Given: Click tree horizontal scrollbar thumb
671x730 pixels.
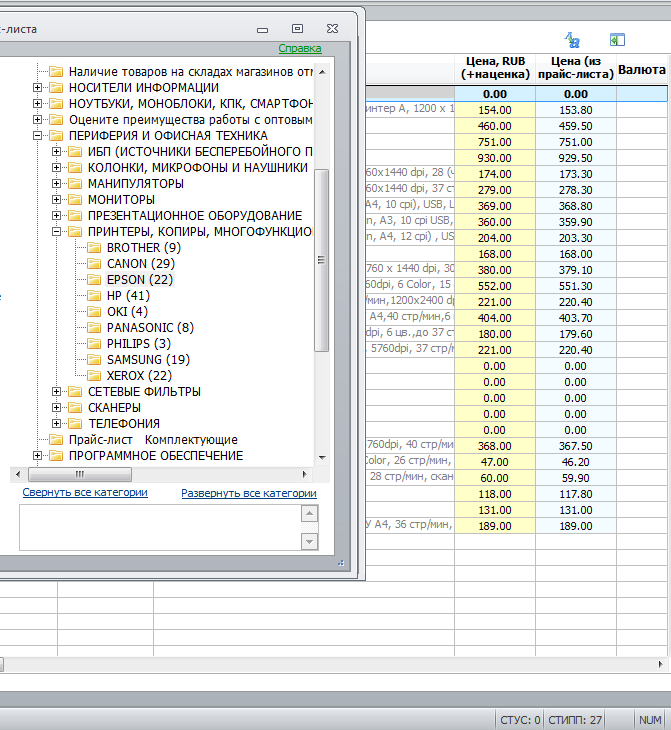Looking at the screenshot, I should tap(80, 474).
